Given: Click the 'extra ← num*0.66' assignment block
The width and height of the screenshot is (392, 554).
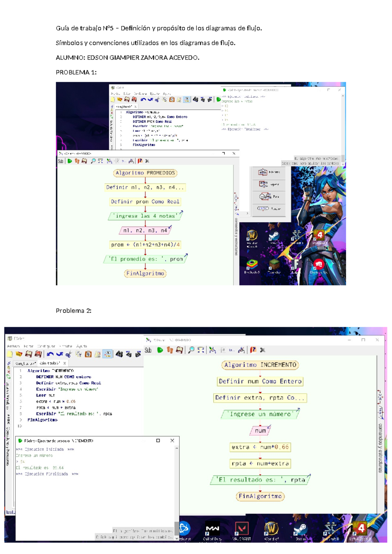Looking at the screenshot, I should click(x=260, y=447).
